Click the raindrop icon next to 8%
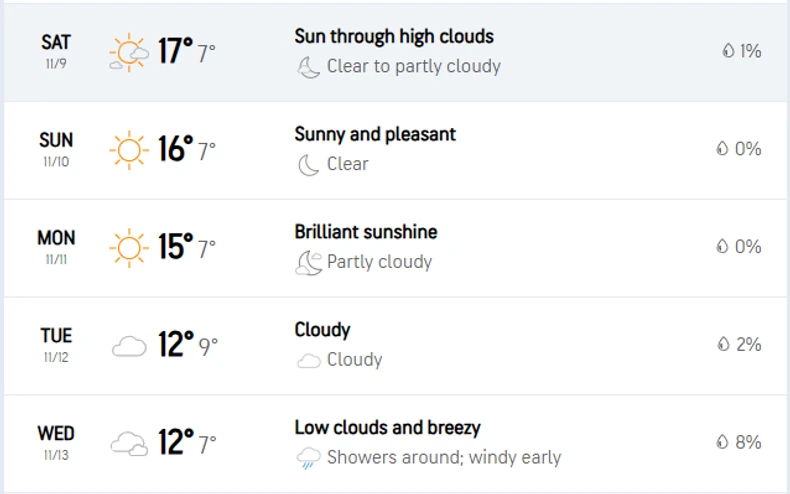The image size is (790, 494). (x=722, y=442)
